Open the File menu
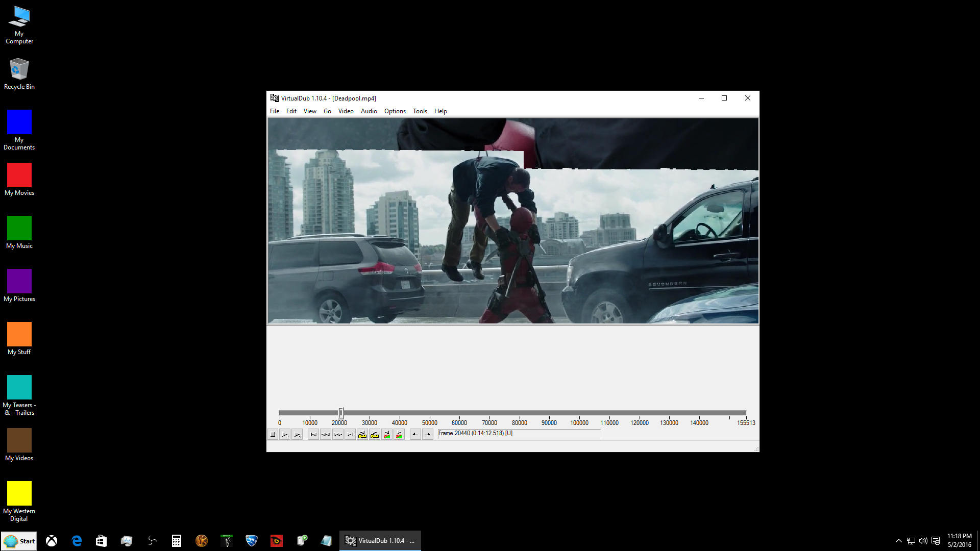This screenshot has width=980, height=551. tap(275, 111)
